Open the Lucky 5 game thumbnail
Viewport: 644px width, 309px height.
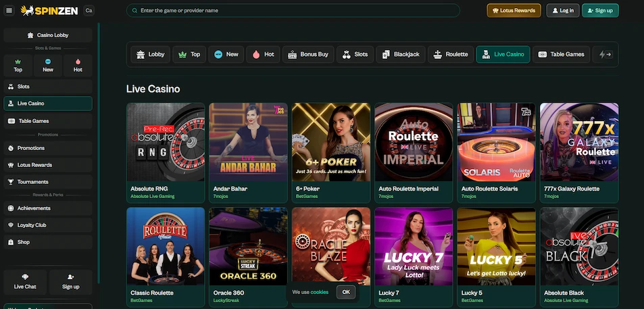coord(497,247)
